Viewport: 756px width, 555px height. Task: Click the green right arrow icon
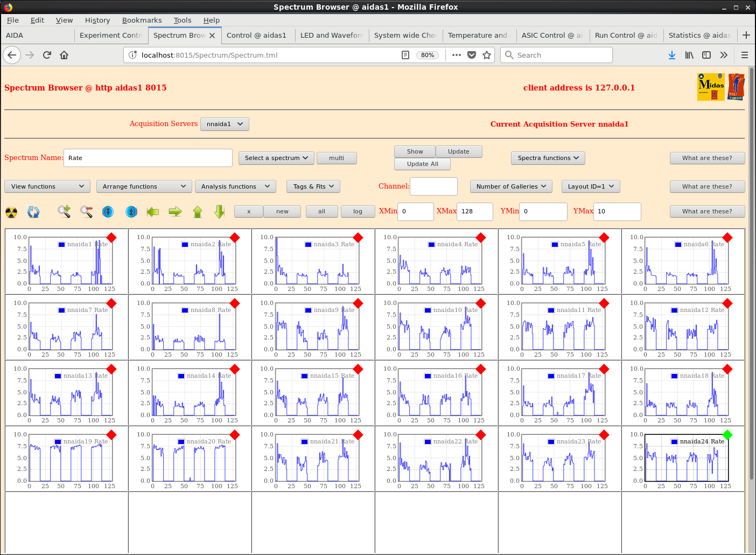175,212
